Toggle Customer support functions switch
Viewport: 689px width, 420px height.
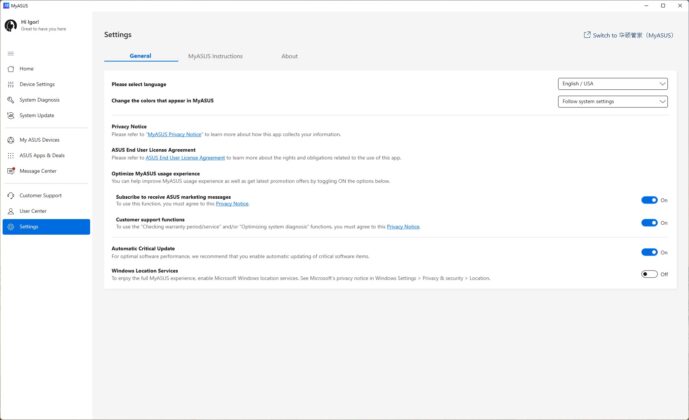(x=649, y=223)
